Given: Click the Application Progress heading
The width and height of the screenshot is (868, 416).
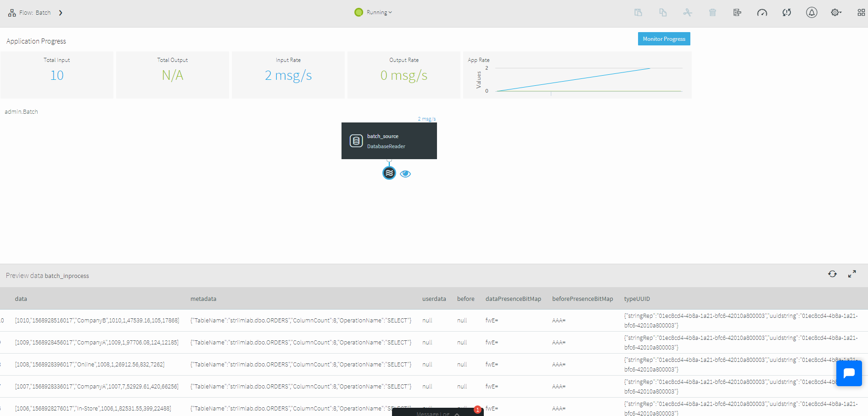Looking at the screenshot, I should pyautogui.click(x=36, y=41).
